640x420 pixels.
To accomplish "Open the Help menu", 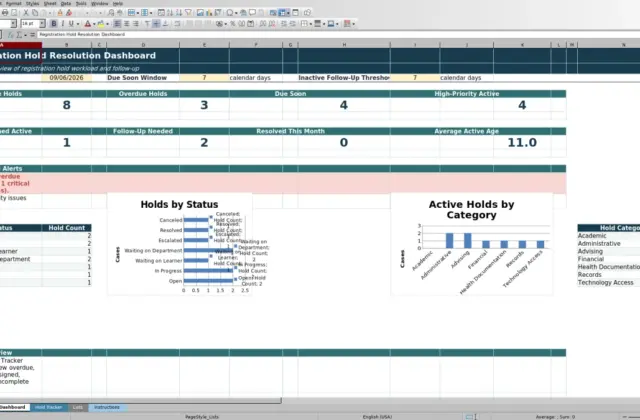I will pos(118,3).
